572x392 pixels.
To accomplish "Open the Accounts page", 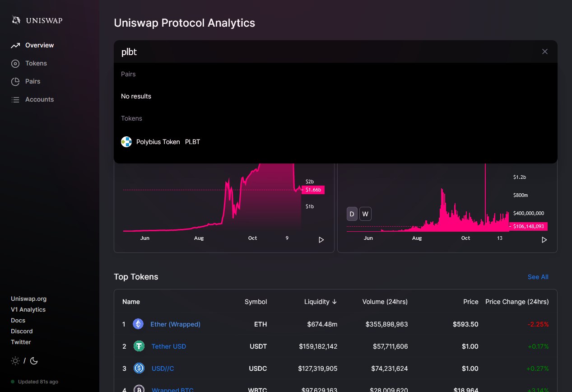I will pos(39,99).
